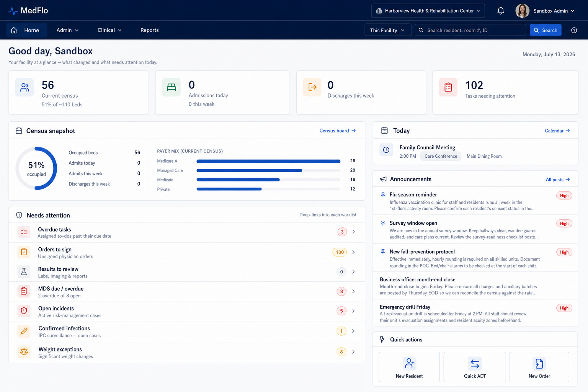
Task: Click the Medicare A payer mix bar
Action: (268, 161)
